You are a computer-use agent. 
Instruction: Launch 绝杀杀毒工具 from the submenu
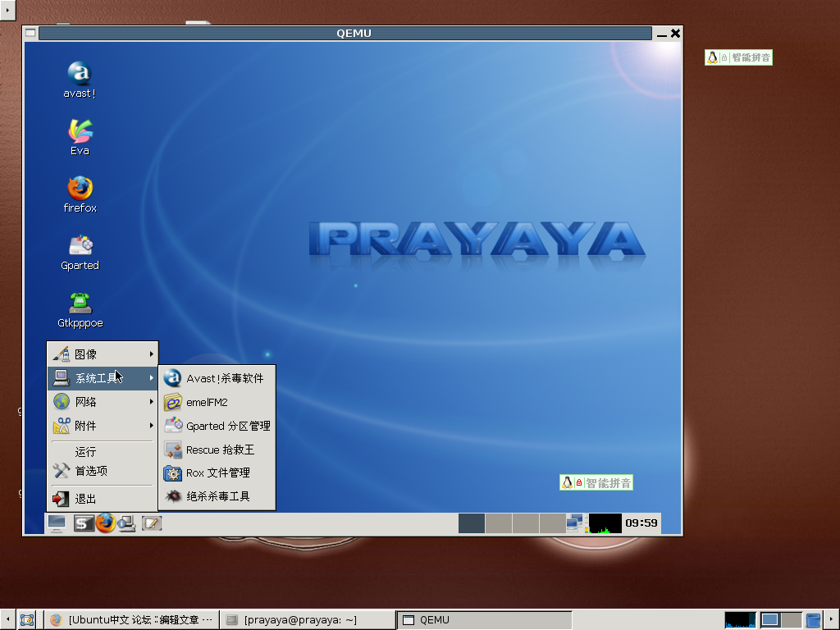(217, 496)
